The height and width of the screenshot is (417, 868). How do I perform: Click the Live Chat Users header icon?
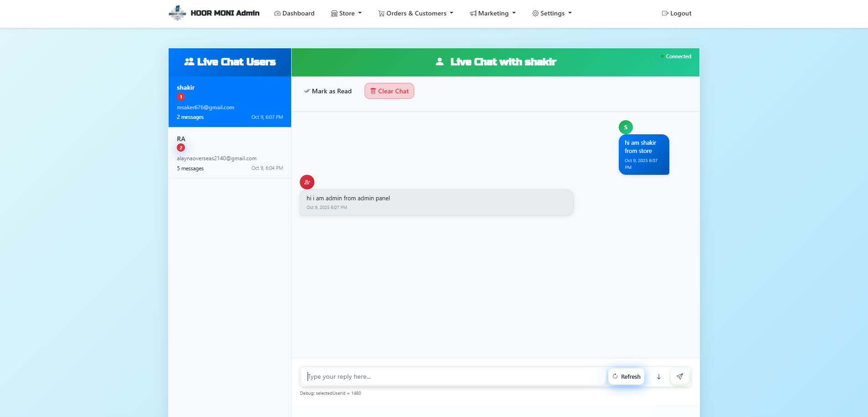click(189, 61)
